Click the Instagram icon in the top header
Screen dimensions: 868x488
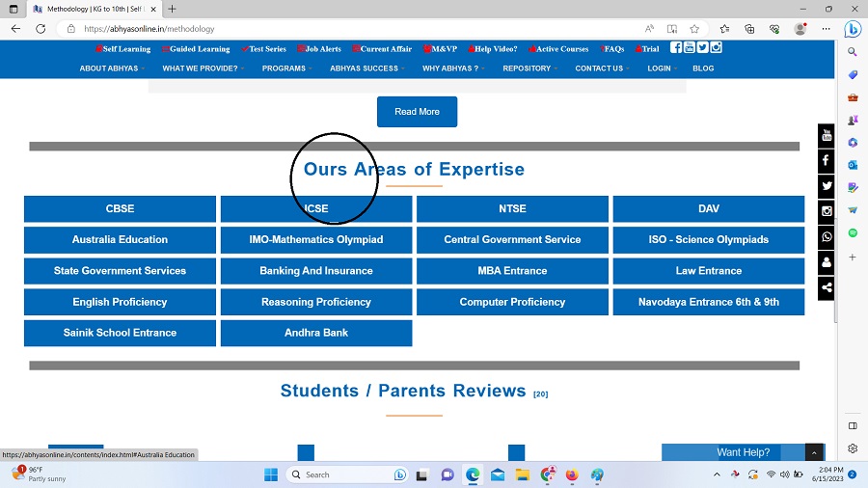point(716,47)
